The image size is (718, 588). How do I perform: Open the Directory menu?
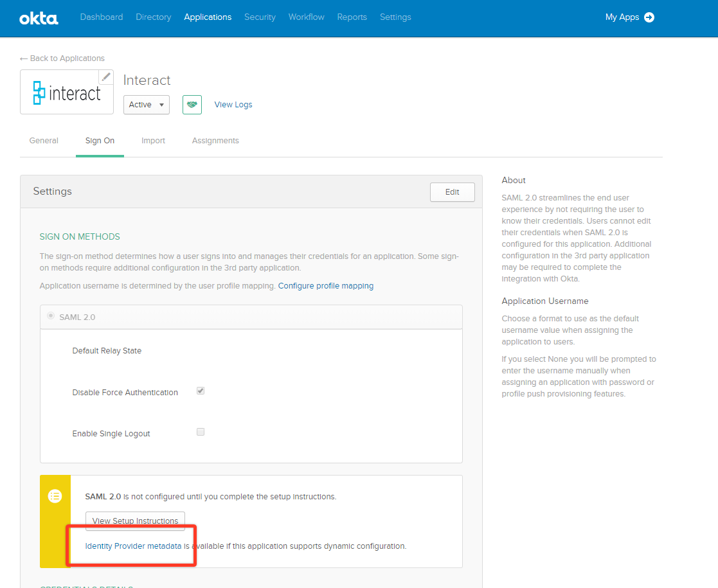pos(154,17)
